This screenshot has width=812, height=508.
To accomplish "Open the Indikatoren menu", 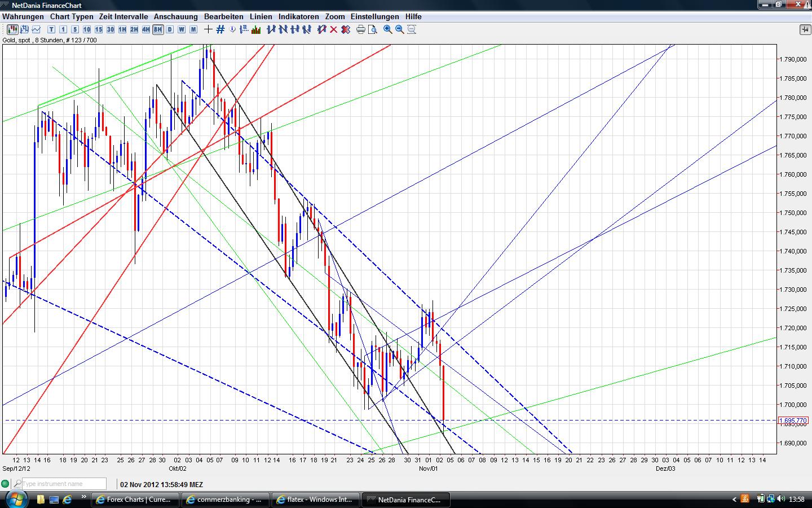I will pos(299,17).
